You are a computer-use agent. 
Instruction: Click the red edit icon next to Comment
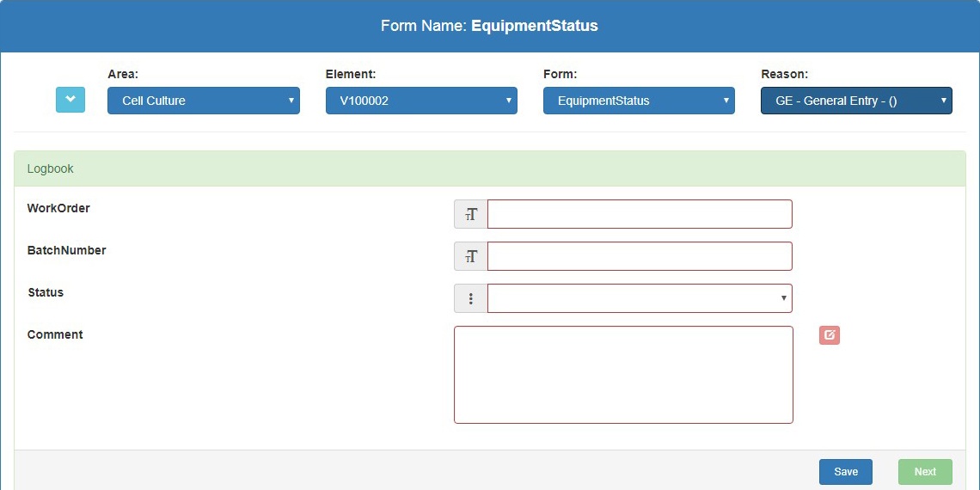click(830, 335)
